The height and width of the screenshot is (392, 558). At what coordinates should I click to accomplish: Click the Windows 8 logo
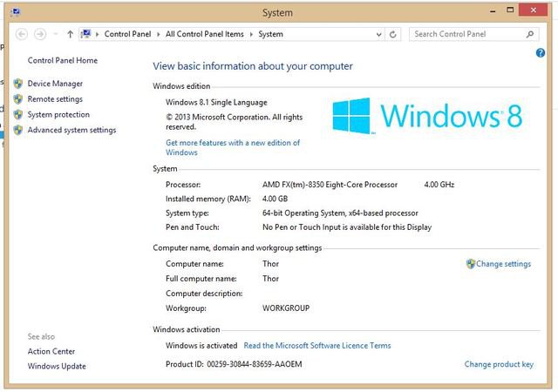(x=427, y=116)
